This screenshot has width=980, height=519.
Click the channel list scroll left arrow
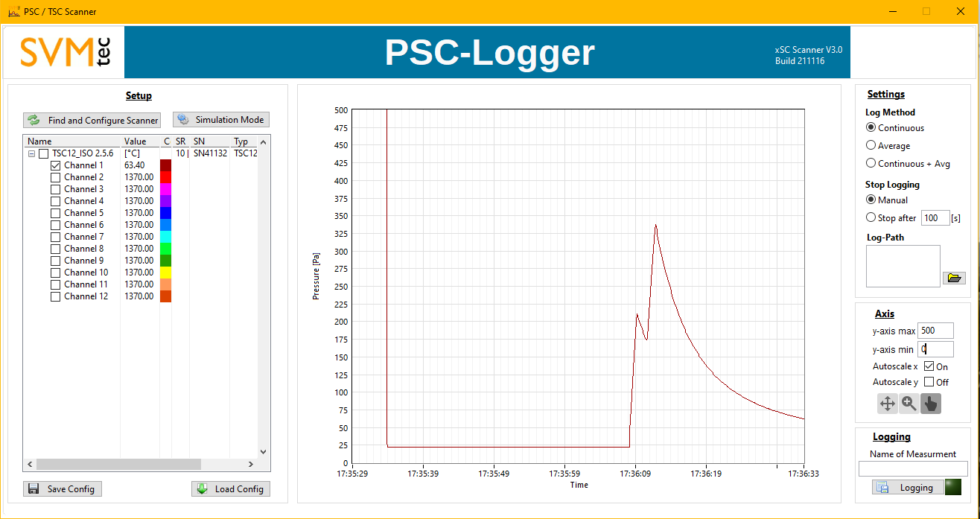(x=30, y=464)
